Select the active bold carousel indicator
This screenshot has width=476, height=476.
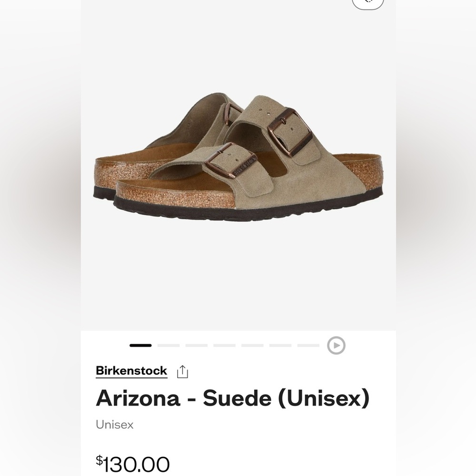tap(141, 345)
